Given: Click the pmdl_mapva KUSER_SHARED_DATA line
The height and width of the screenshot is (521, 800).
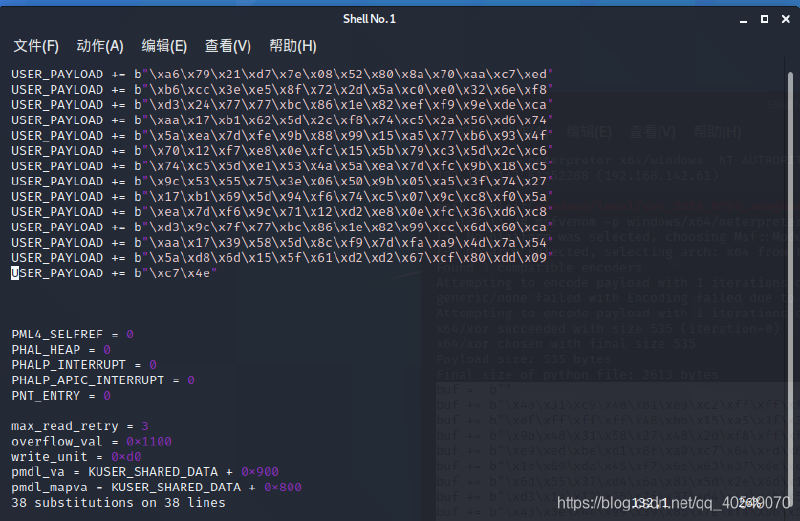Looking at the screenshot, I should (x=157, y=487).
